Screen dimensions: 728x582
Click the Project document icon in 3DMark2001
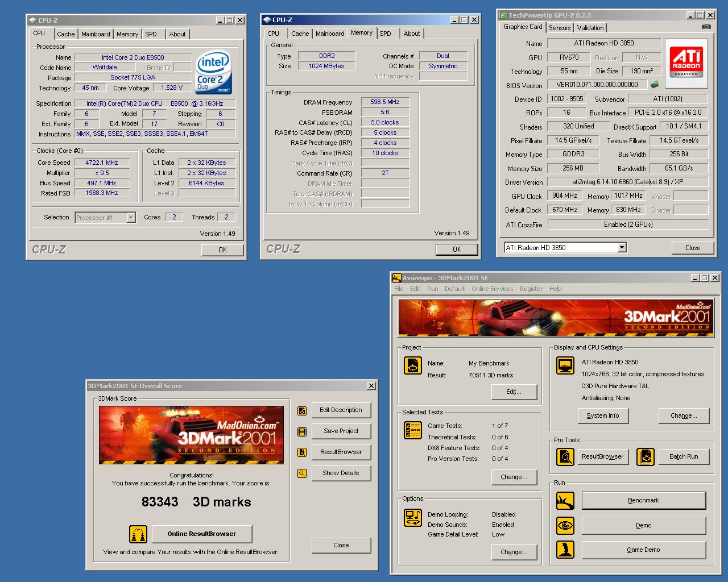[413, 365]
